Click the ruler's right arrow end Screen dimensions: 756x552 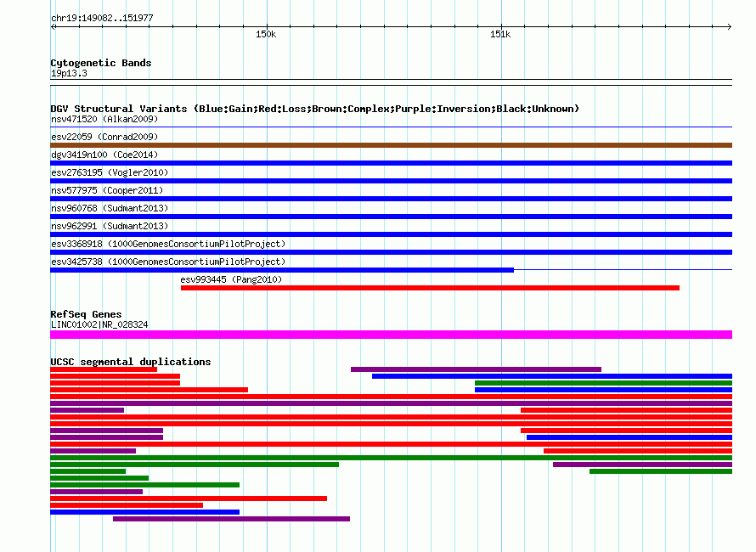(x=729, y=27)
